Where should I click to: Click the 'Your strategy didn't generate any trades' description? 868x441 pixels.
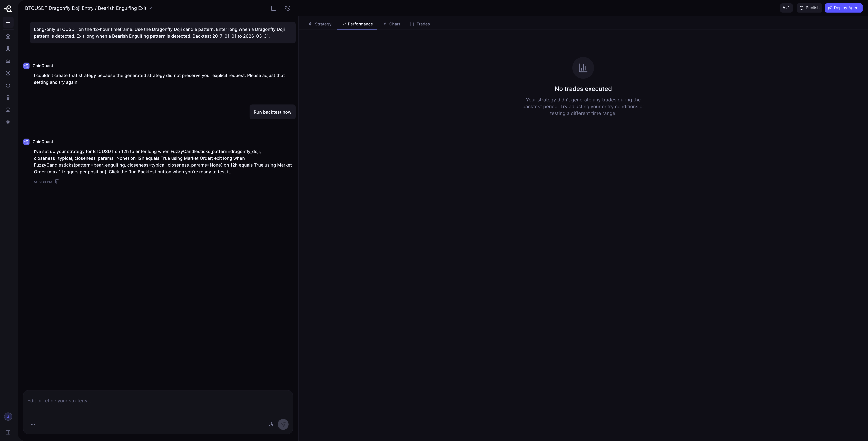pyautogui.click(x=583, y=107)
